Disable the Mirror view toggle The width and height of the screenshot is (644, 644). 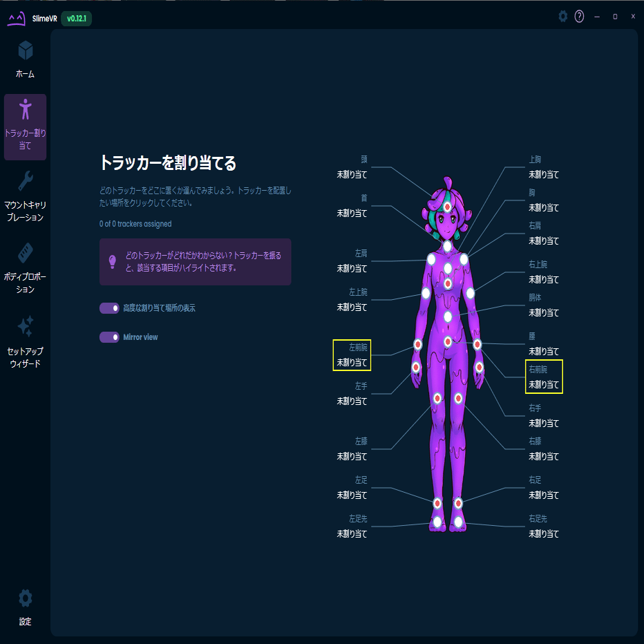coord(109,337)
